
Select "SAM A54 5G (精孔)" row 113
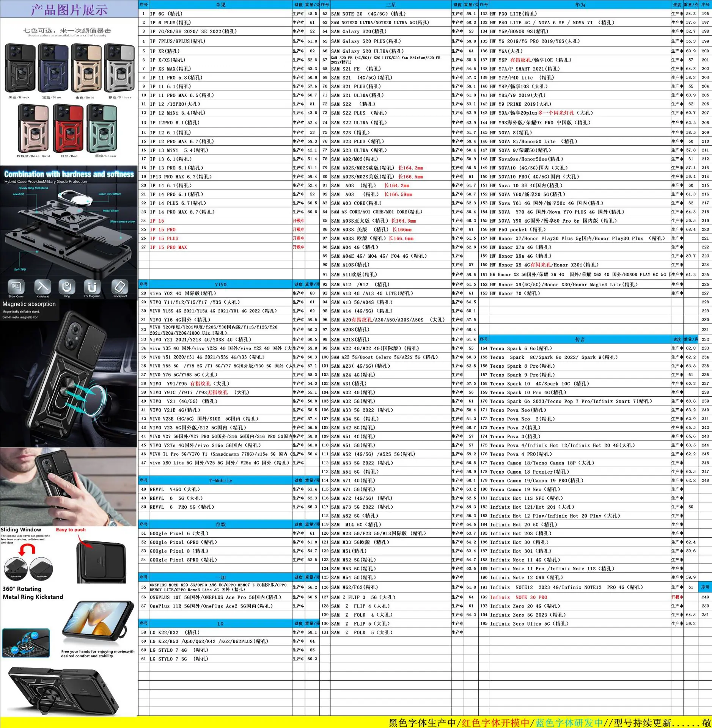(x=391, y=472)
